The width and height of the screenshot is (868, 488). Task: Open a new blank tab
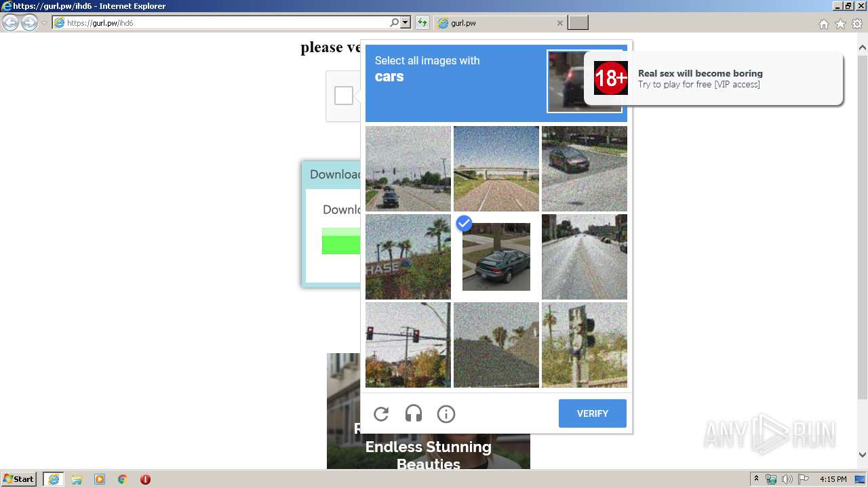[x=578, y=23]
